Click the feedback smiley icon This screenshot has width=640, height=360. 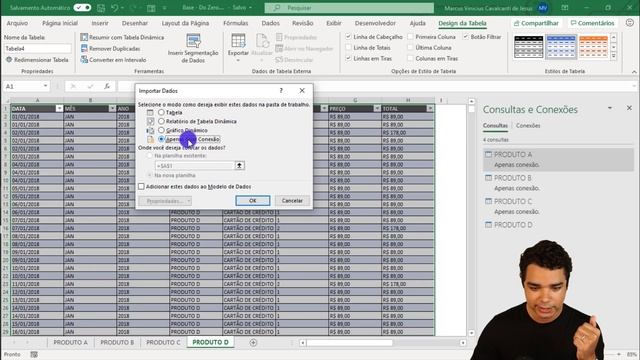[630, 23]
